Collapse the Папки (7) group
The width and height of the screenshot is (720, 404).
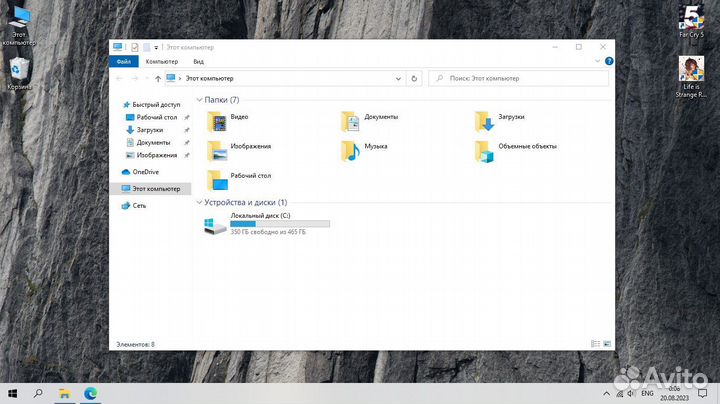(199, 100)
